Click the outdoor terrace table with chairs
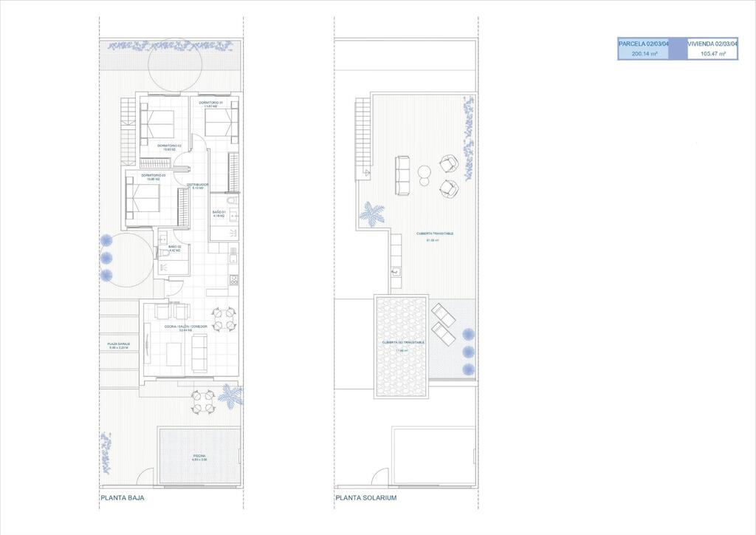 click(202, 401)
